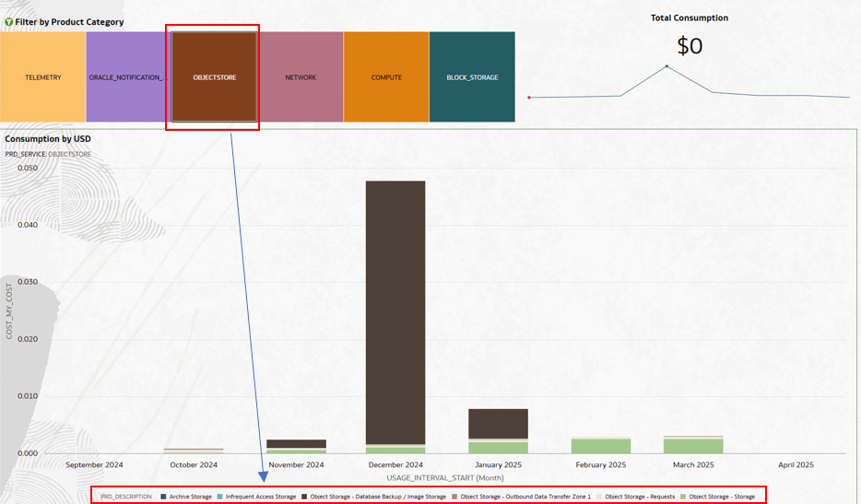The height and width of the screenshot is (504, 861).
Task: Click the January 2025 axis label
Action: (498, 464)
